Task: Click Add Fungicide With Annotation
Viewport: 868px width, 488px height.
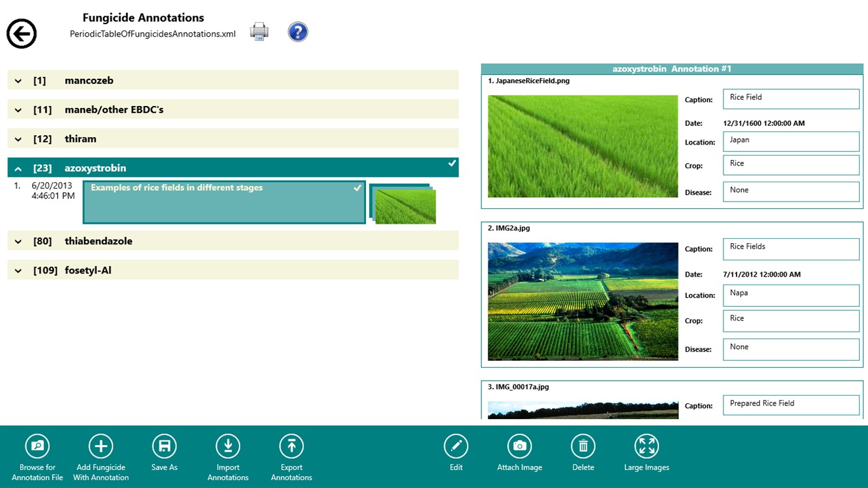Action: [x=101, y=446]
